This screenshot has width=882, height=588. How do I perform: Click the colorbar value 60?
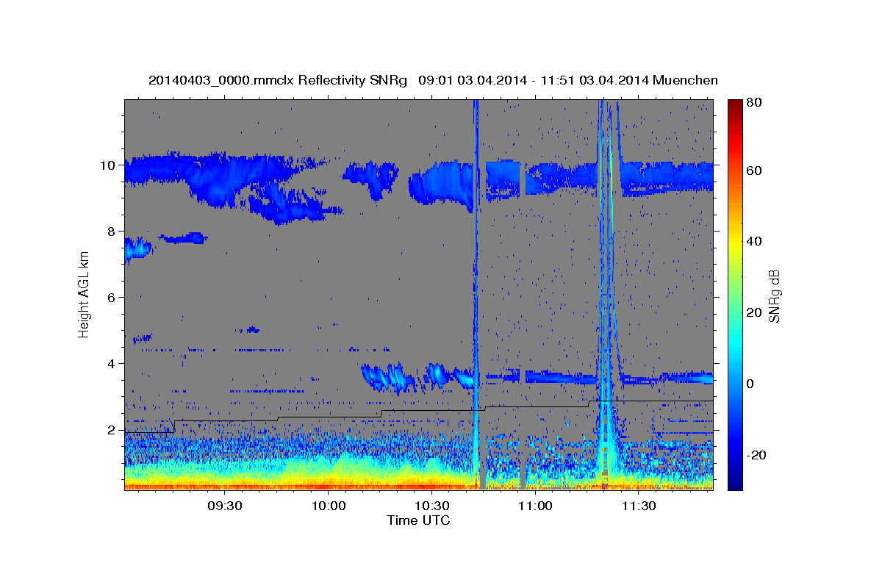point(754,171)
